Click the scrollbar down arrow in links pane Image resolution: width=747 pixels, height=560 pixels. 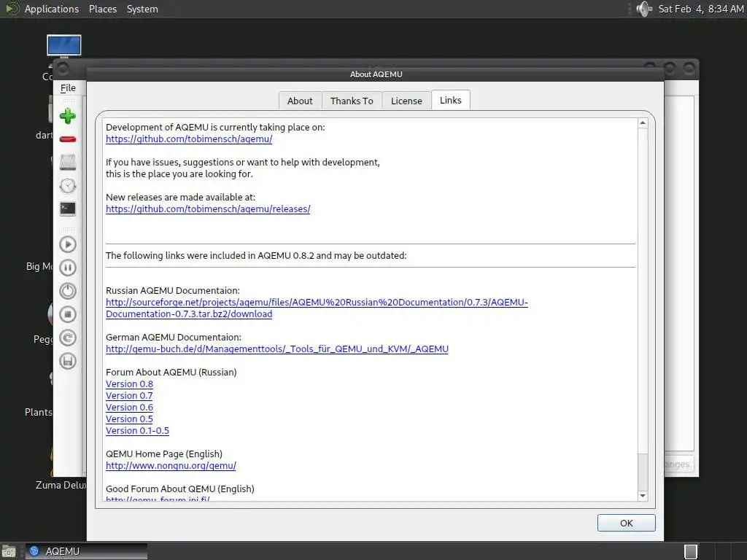tap(643, 496)
